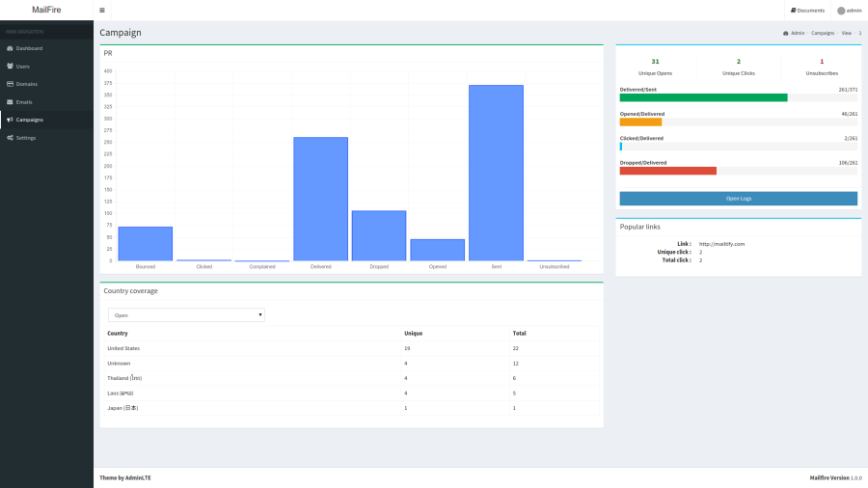Click the Domains card icon in sidebar
This screenshot has width=868, height=488.
coord(10,84)
